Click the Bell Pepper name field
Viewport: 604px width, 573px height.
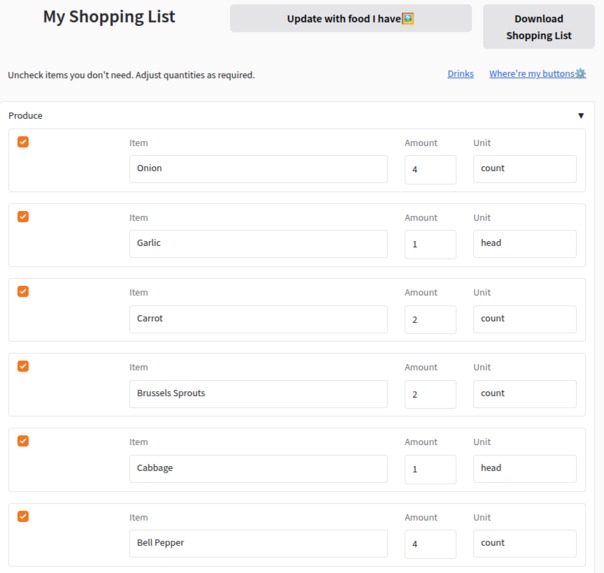258,543
